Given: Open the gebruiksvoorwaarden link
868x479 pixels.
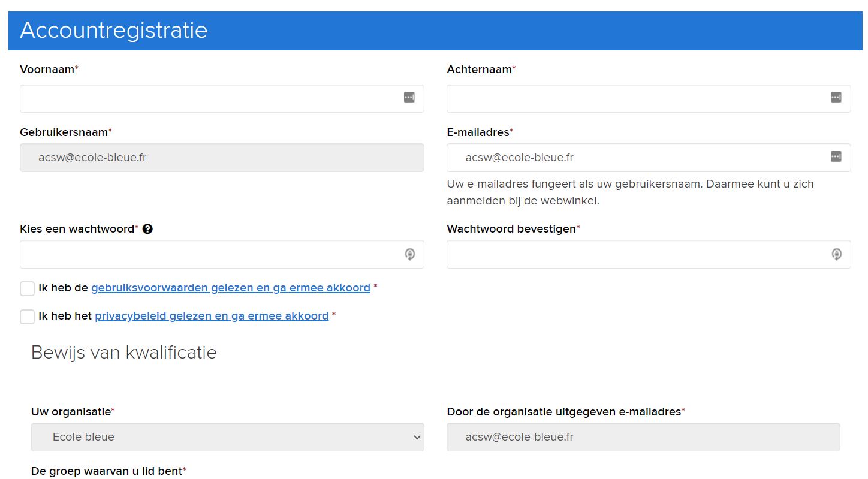Looking at the screenshot, I should pyautogui.click(x=230, y=288).
